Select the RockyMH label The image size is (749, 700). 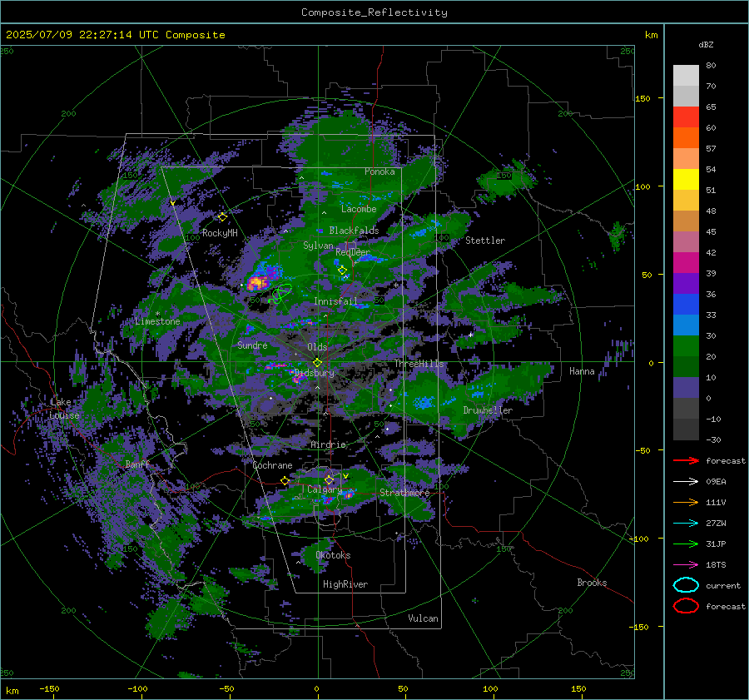click(220, 233)
